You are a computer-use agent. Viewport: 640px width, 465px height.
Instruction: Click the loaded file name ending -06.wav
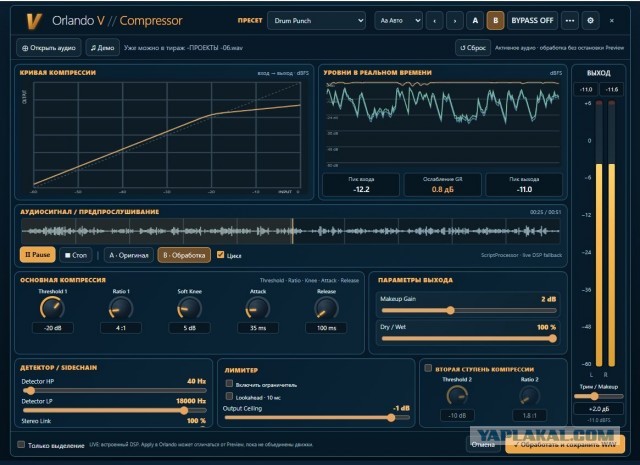[183, 48]
